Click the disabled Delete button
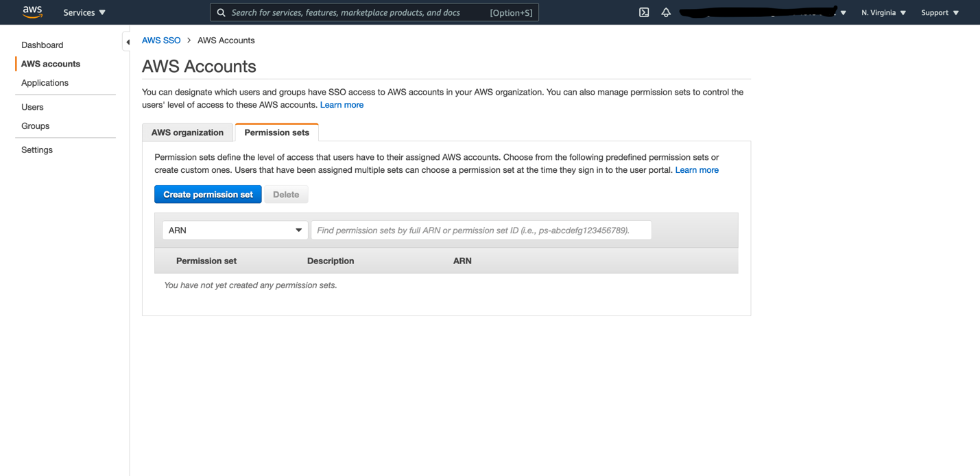Viewport: 980px width, 476px height. click(286, 195)
